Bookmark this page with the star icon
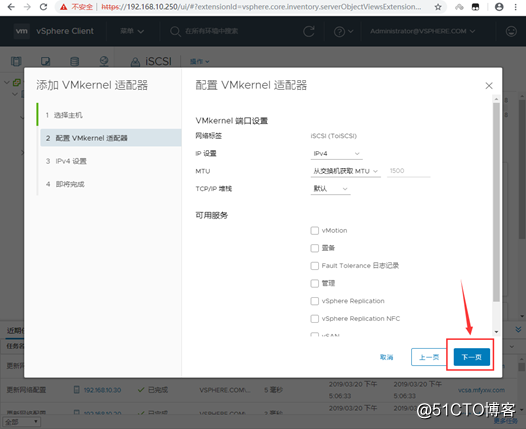 (x=438, y=7)
